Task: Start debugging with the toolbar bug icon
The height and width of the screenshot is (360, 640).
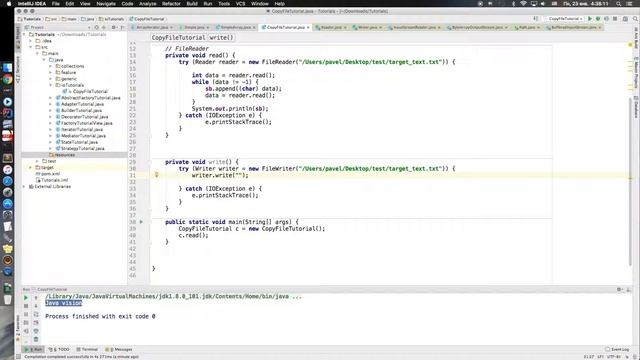Action: (x=598, y=19)
